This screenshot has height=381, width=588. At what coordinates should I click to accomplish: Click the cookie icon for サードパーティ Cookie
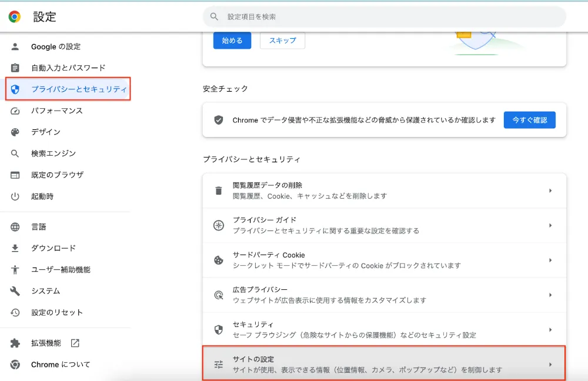[x=219, y=260]
